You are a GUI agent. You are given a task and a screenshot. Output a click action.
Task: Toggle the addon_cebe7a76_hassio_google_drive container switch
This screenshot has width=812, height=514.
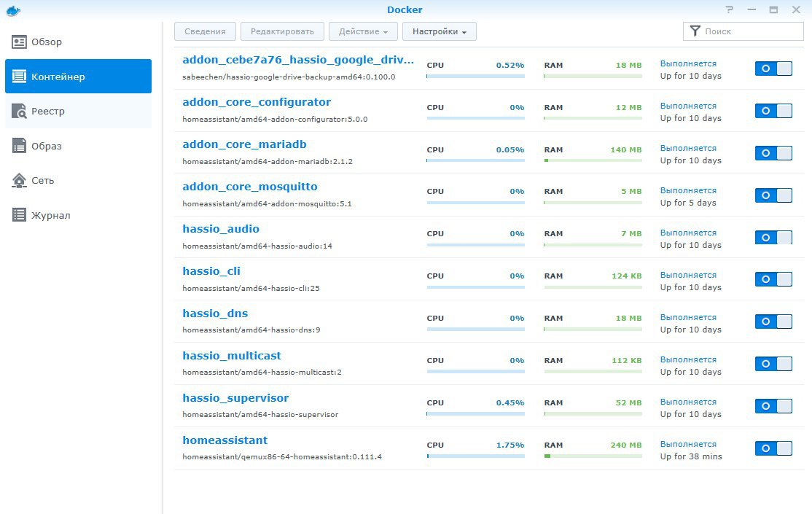click(x=773, y=69)
